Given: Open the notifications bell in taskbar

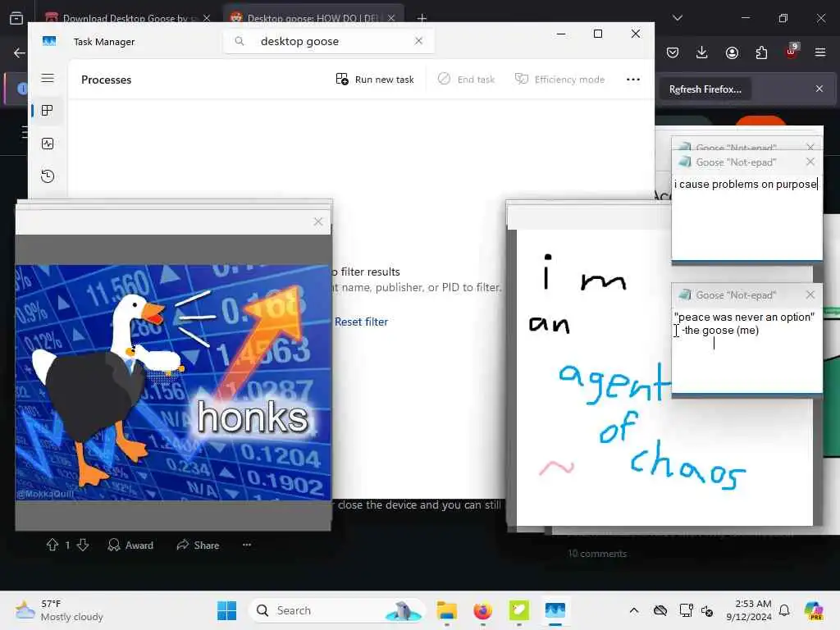Looking at the screenshot, I should point(784,610).
